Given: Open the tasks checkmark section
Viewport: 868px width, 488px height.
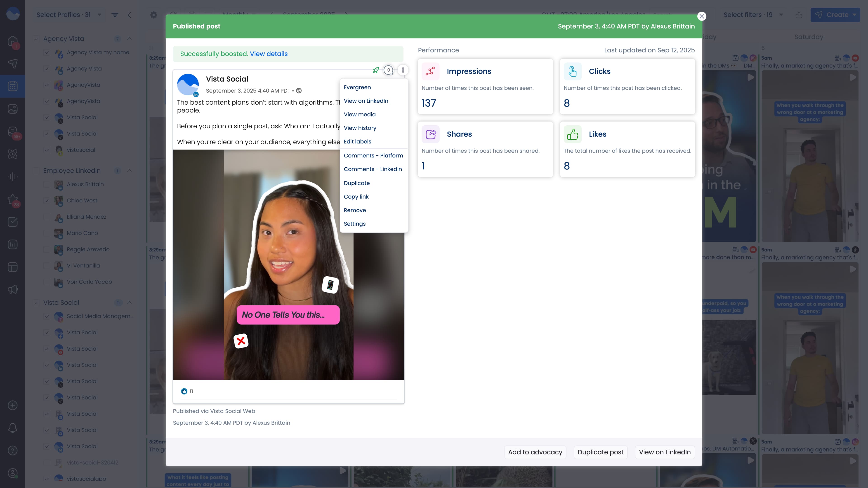Looking at the screenshot, I should coord(12,222).
